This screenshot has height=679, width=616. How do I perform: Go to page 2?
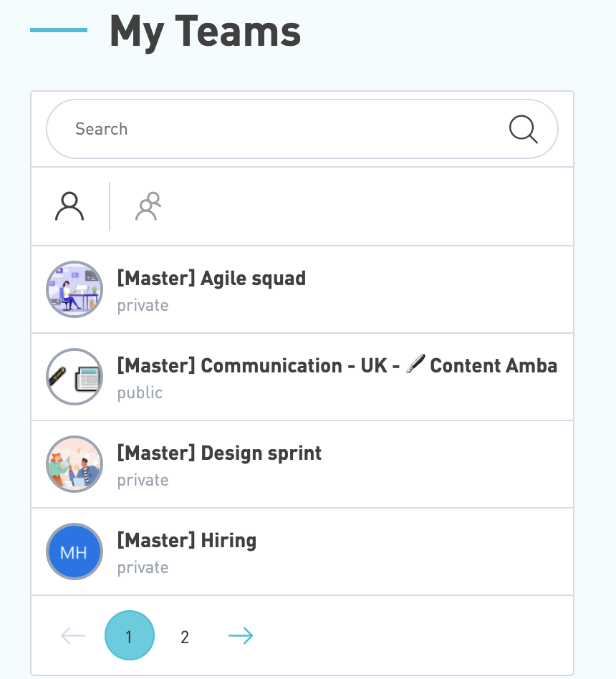tap(185, 637)
